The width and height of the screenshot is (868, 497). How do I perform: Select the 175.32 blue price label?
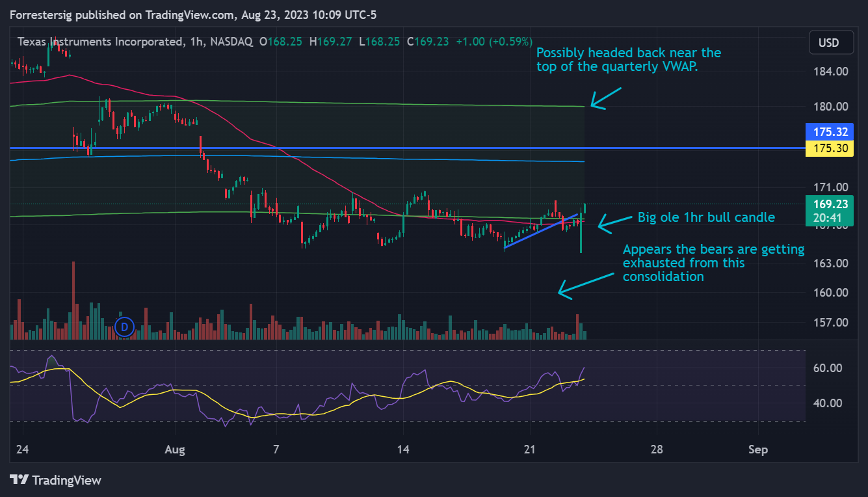point(831,131)
